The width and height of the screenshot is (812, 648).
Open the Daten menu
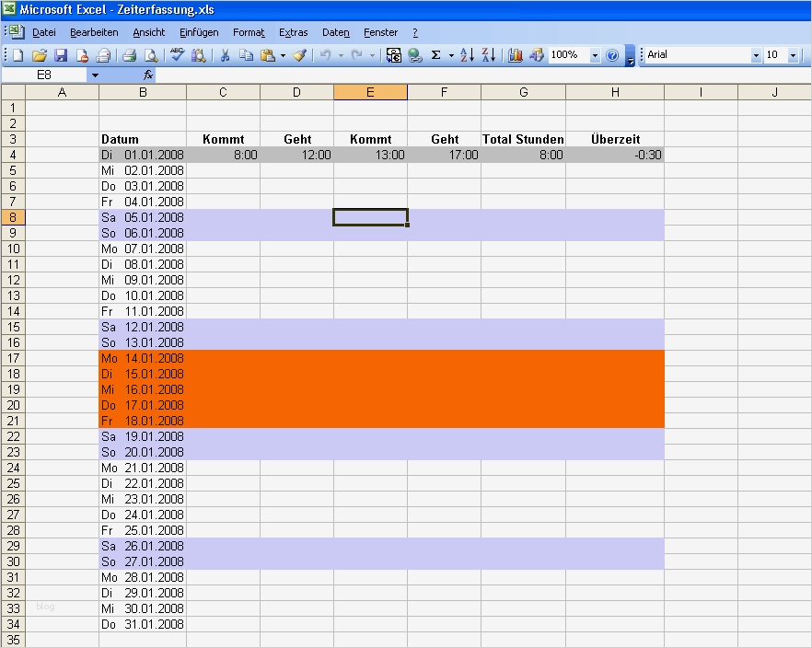[335, 32]
